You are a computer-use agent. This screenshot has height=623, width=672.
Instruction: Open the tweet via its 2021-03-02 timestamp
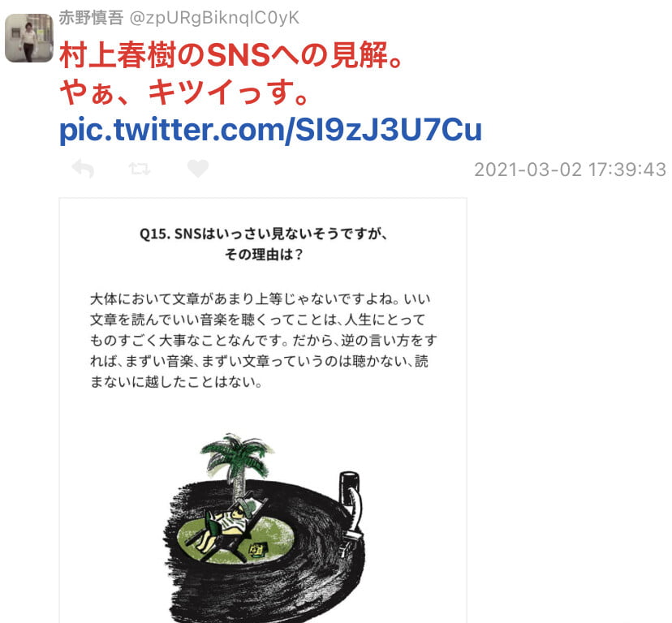(570, 170)
